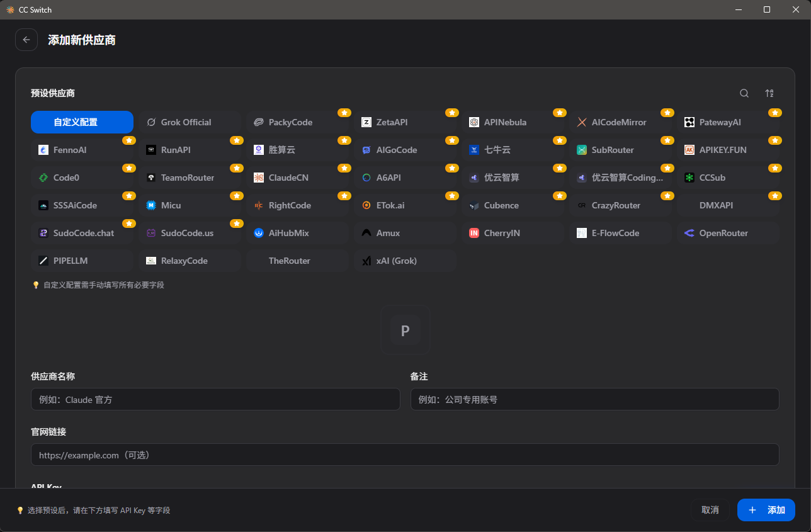
Task: Choose the DMXAPI preset
Action: [728, 205]
